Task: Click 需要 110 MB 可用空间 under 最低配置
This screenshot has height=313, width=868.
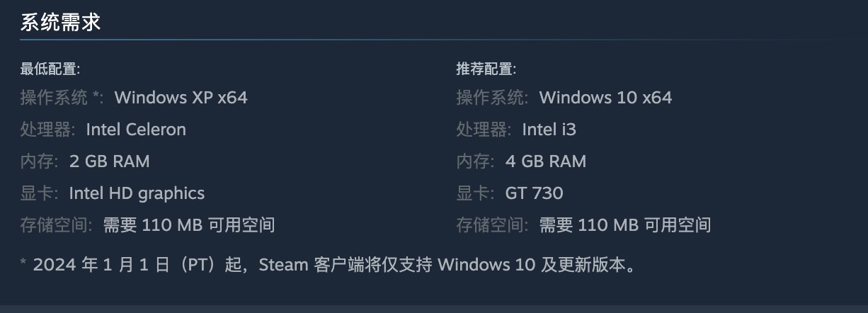Action: [189, 225]
